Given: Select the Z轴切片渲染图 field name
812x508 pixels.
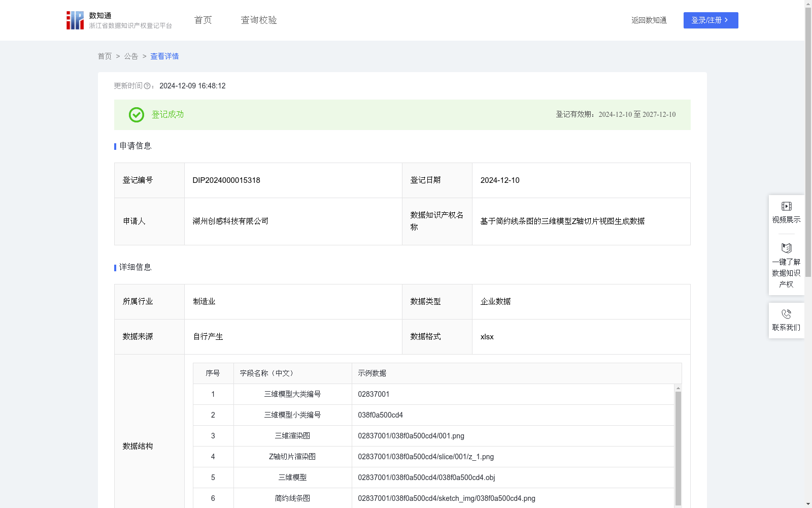Looking at the screenshot, I should click(292, 457).
